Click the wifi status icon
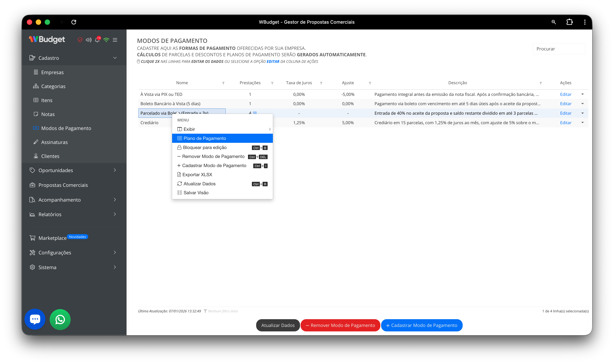The height and width of the screenshot is (364, 614). (x=106, y=40)
